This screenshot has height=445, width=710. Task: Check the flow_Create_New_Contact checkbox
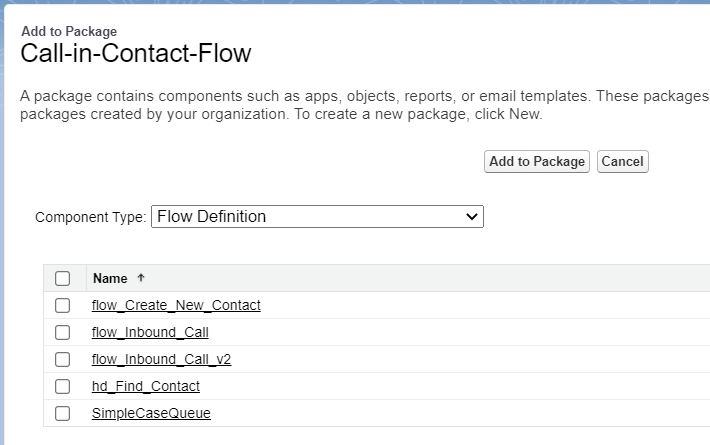point(62,306)
